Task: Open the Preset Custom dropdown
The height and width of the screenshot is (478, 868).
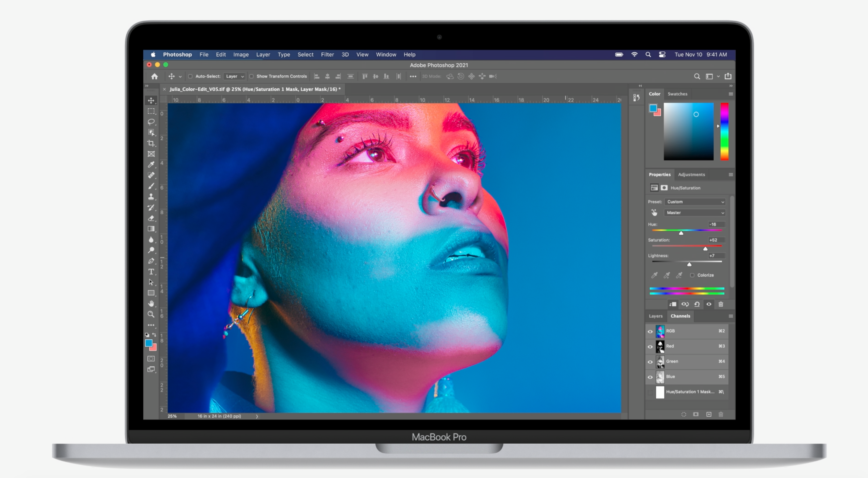Action: click(695, 202)
